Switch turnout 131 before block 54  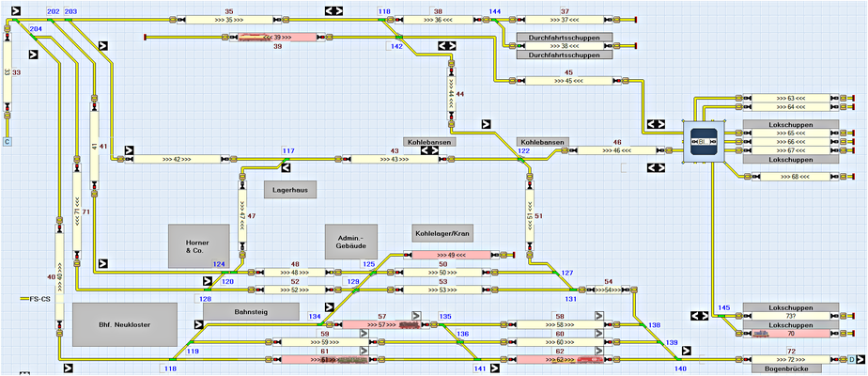pyautogui.click(x=572, y=290)
